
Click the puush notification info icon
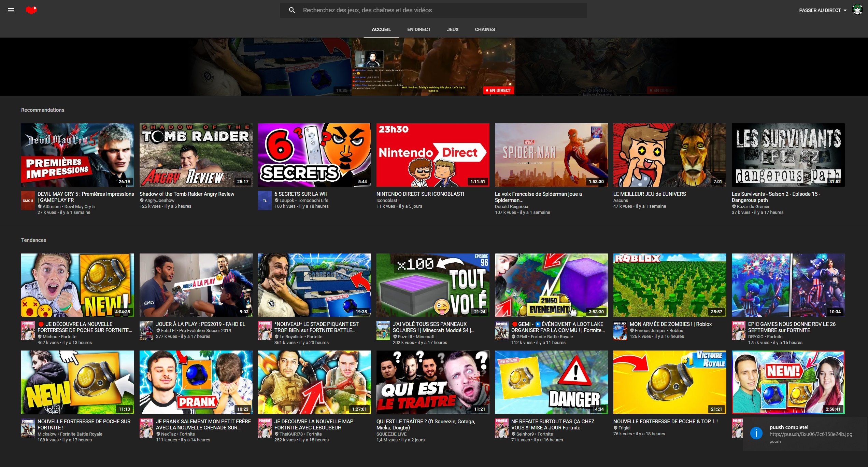click(x=756, y=434)
